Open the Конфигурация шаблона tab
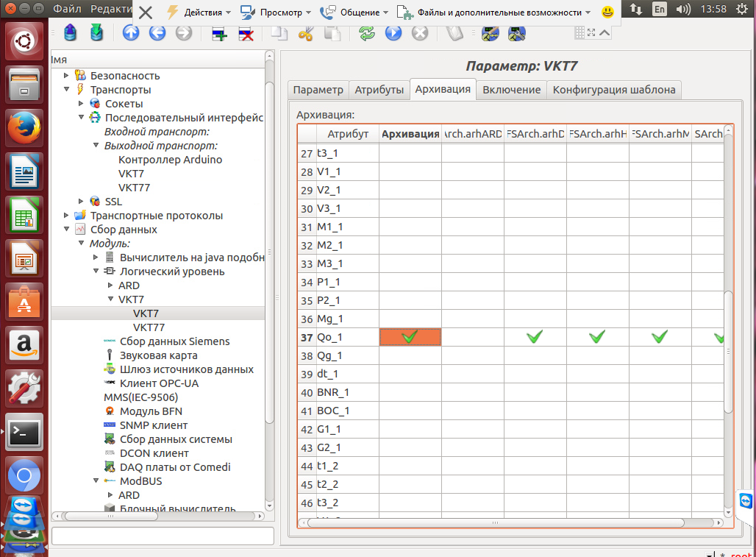 [x=614, y=90]
